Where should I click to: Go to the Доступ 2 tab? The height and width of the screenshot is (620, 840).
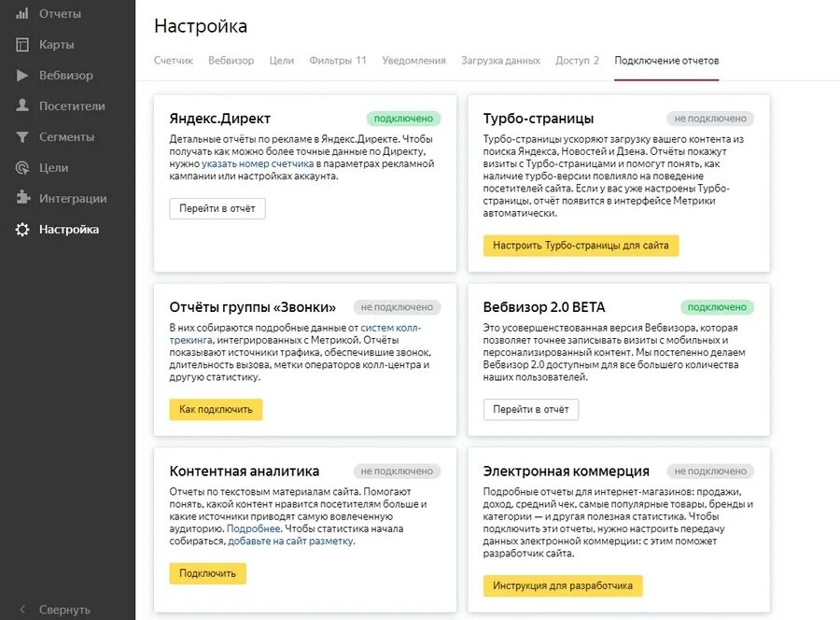click(578, 61)
